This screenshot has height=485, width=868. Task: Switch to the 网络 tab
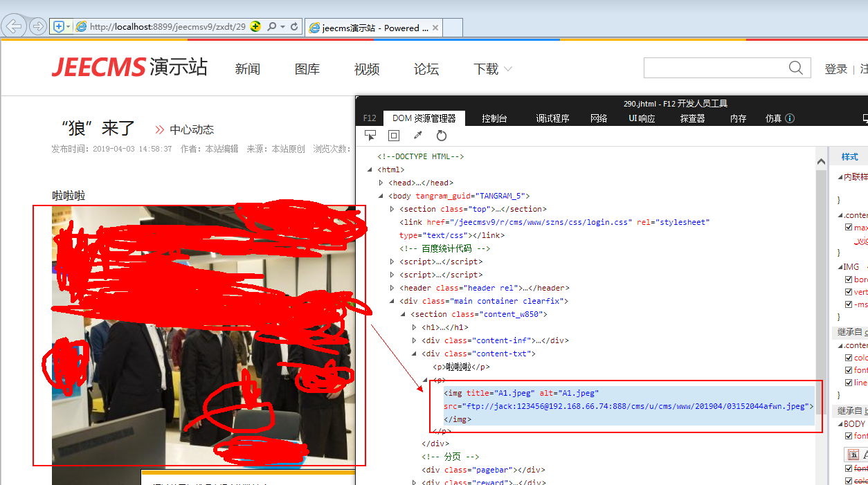[x=599, y=118]
